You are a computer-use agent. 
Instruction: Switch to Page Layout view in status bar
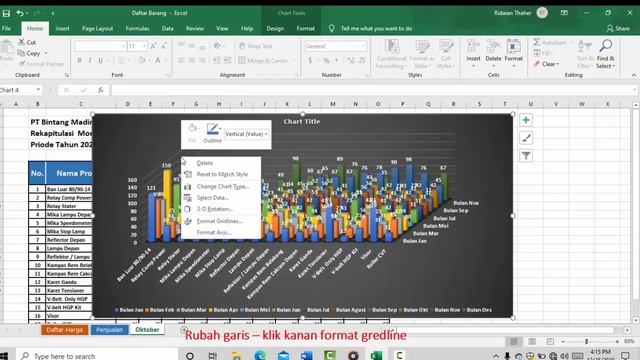(x=532, y=341)
